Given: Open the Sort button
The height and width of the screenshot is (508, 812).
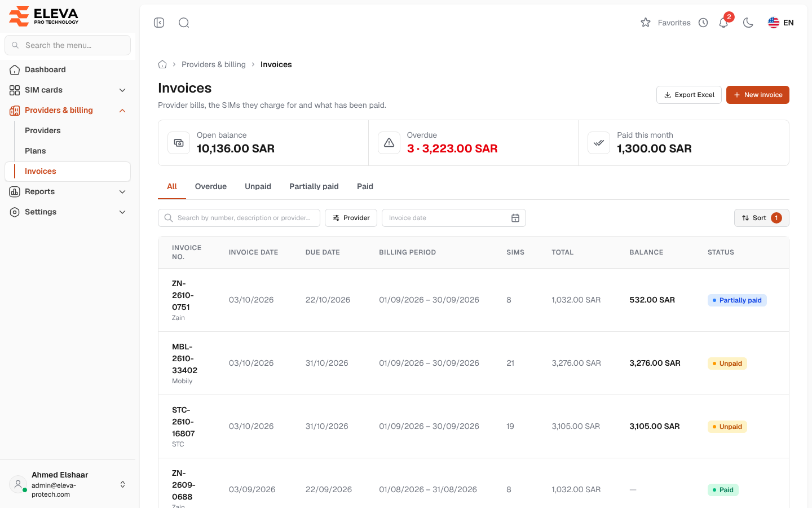Looking at the screenshot, I should point(761,218).
